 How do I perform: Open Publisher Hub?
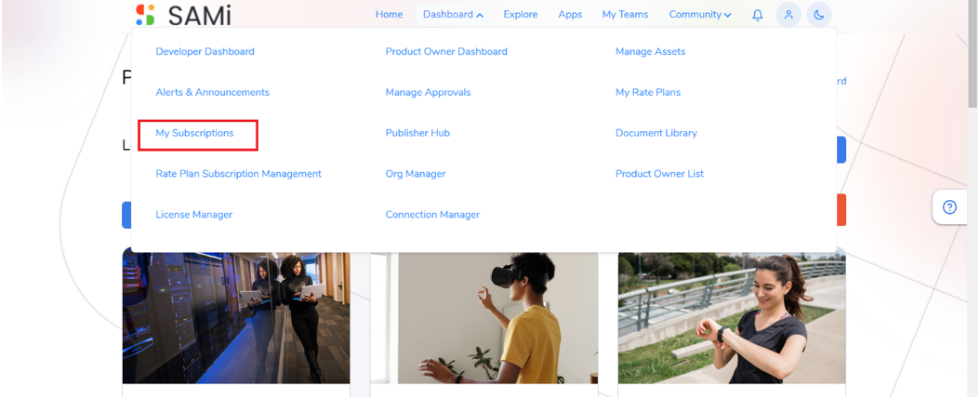point(417,133)
